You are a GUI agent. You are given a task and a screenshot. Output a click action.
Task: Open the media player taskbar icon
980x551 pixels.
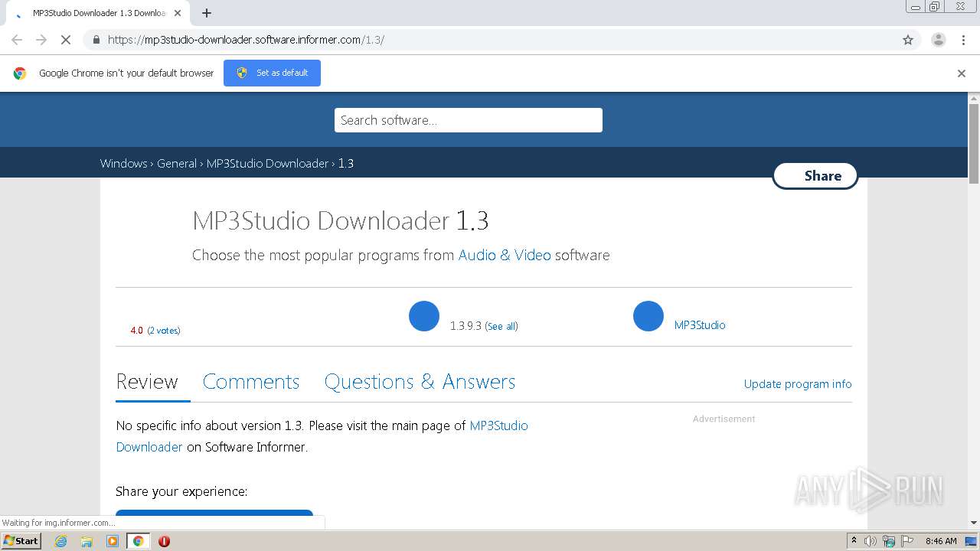tap(113, 541)
